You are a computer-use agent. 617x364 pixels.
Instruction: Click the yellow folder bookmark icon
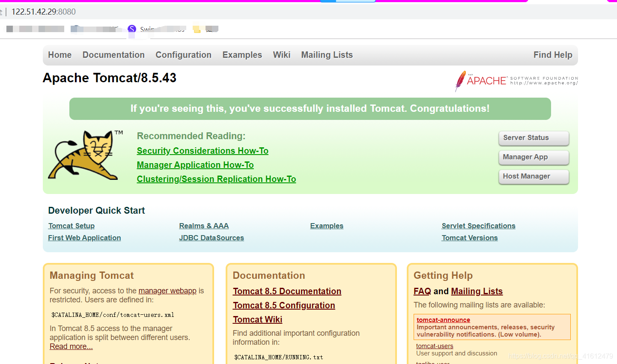(x=197, y=29)
